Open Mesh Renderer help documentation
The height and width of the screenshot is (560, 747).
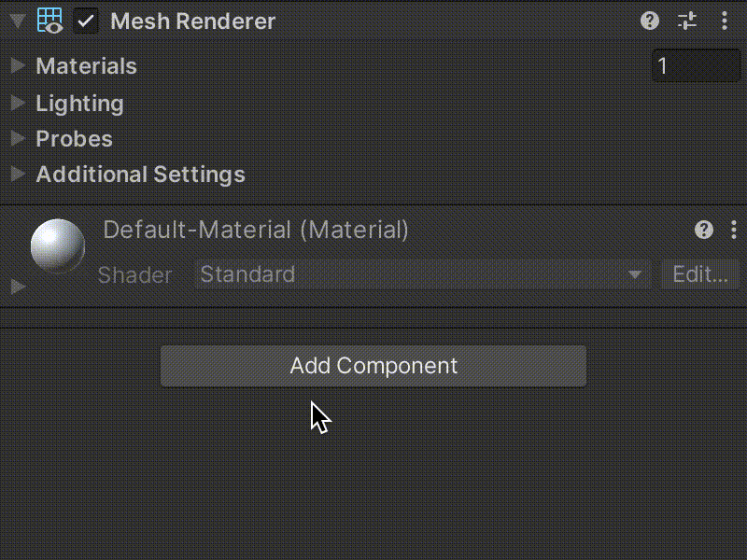(650, 21)
